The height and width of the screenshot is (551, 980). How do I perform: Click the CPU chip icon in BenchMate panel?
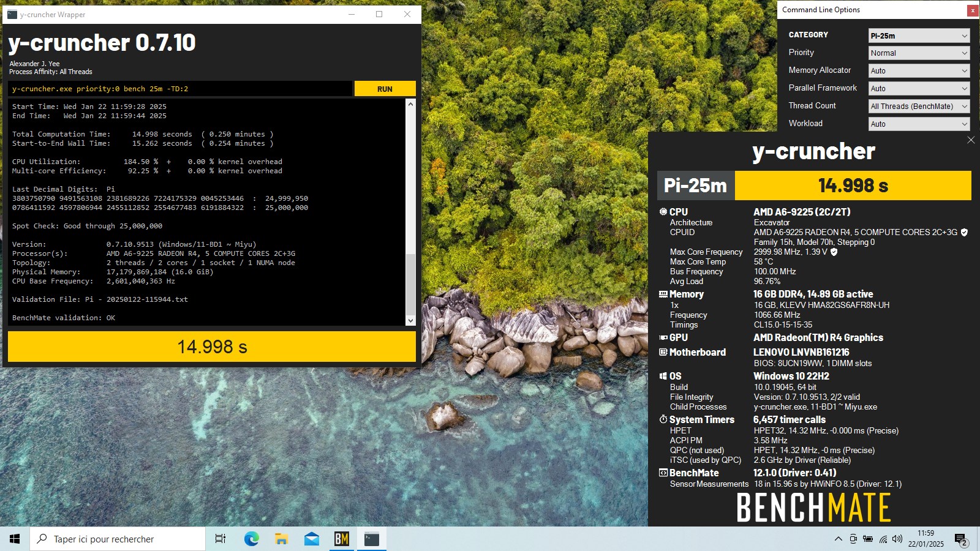[x=663, y=212]
